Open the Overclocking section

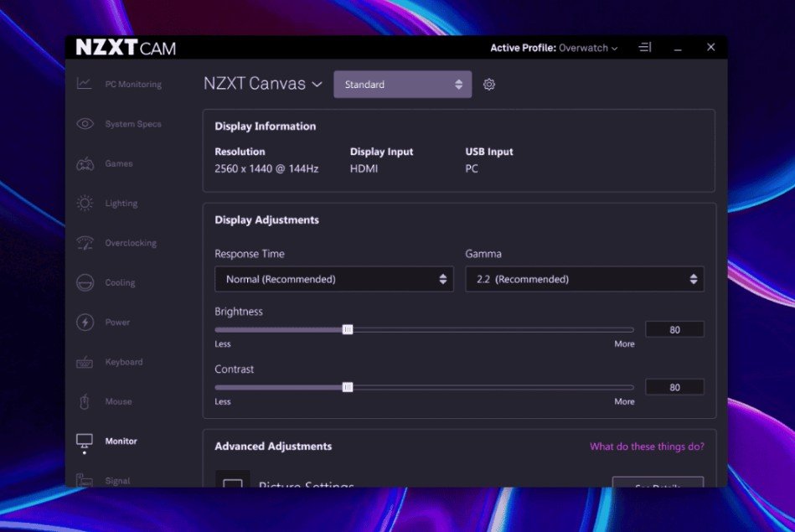coord(131,243)
